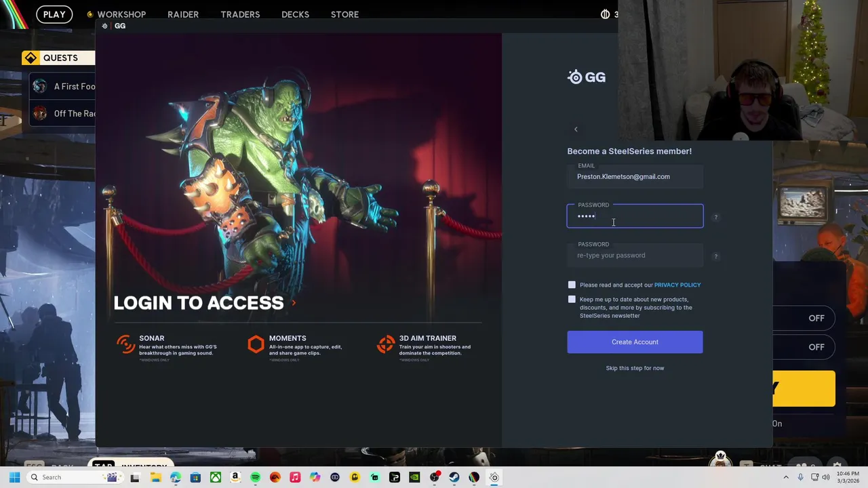Select the A First Foo… quest
The width and height of the screenshot is (868, 488).
click(x=62, y=87)
